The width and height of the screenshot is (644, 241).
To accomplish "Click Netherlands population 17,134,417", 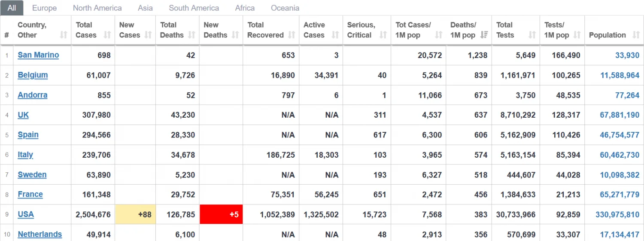I will pos(620,234).
